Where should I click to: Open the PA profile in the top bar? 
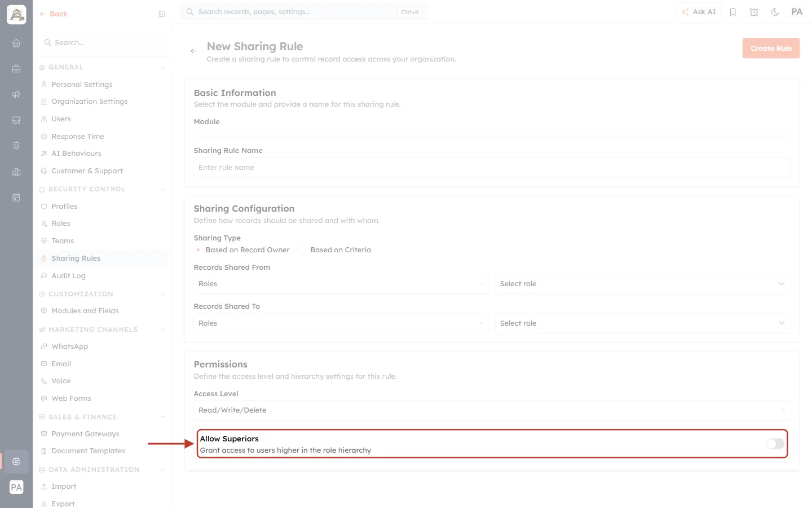coord(797,12)
